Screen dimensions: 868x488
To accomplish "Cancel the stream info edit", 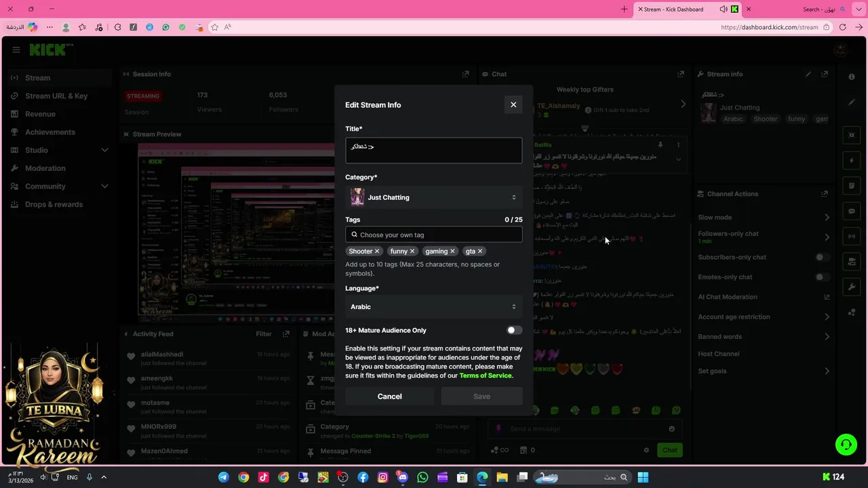I will point(389,396).
